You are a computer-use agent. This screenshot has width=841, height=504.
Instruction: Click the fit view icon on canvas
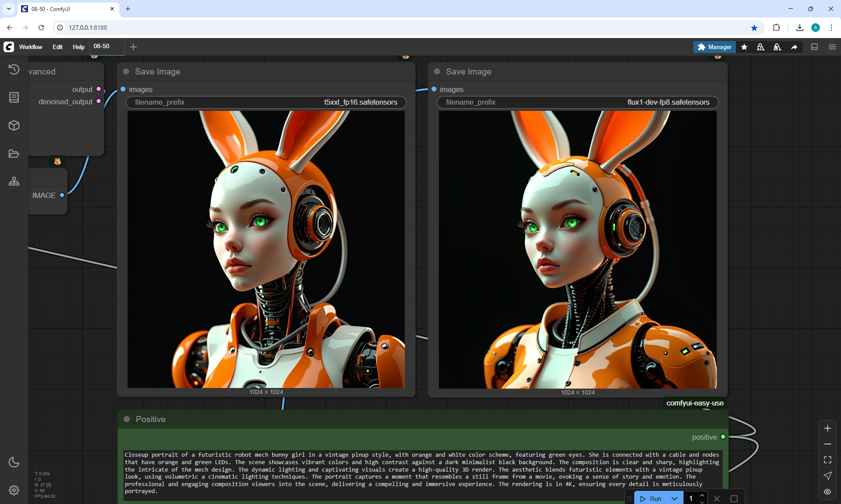click(x=827, y=460)
